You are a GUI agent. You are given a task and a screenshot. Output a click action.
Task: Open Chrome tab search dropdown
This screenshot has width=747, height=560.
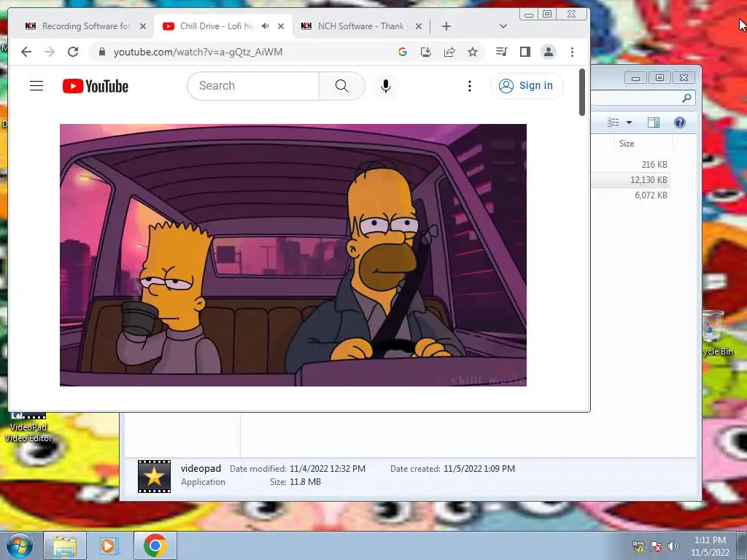(503, 26)
